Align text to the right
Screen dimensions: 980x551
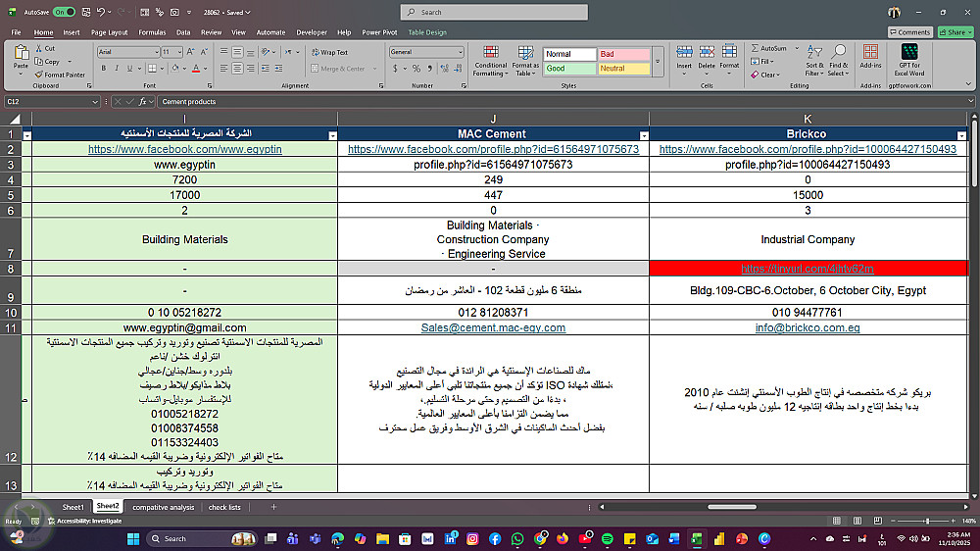click(x=251, y=69)
